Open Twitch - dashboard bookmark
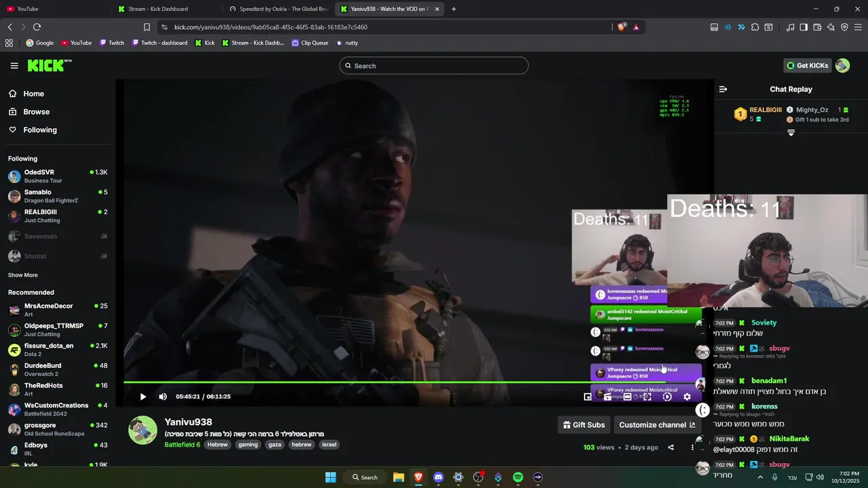868x488 pixels. click(x=159, y=43)
